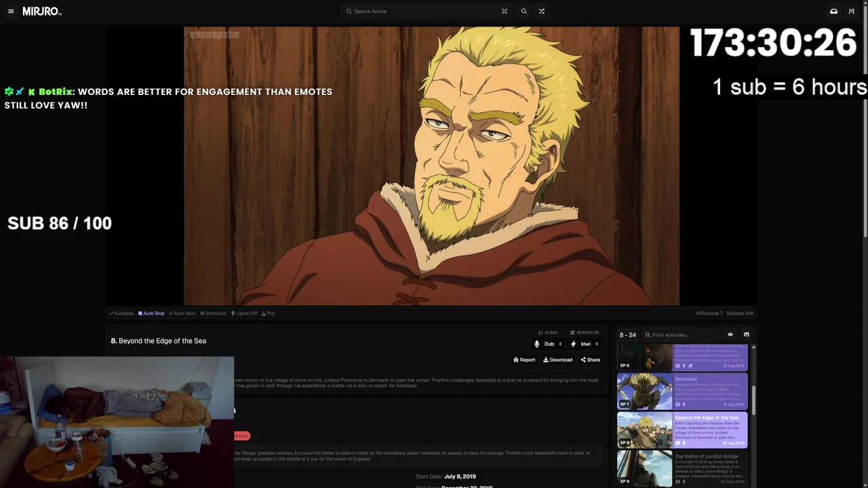The width and height of the screenshot is (868, 488).
Task: Click the Start Date "July 8, 2019" text
Action: (460, 476)
